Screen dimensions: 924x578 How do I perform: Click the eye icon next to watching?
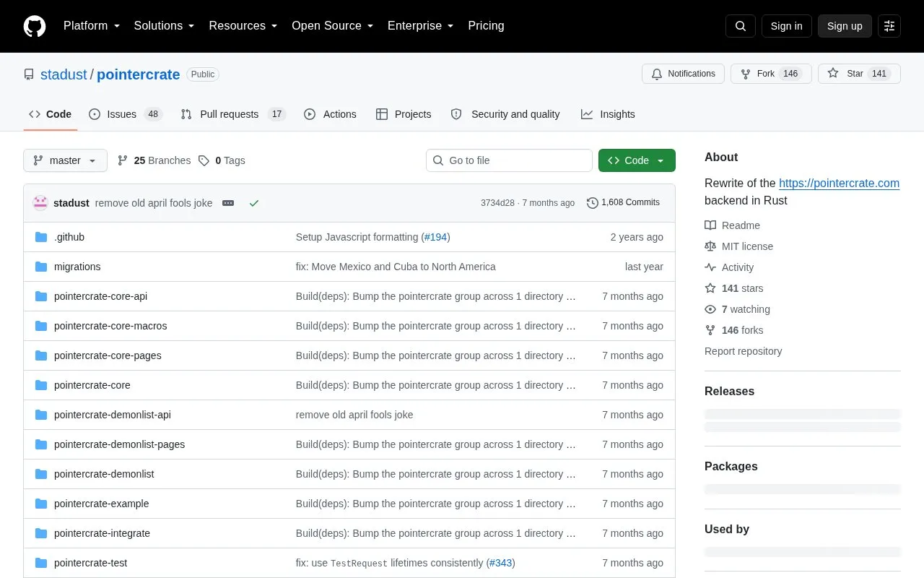coord(710,309)
